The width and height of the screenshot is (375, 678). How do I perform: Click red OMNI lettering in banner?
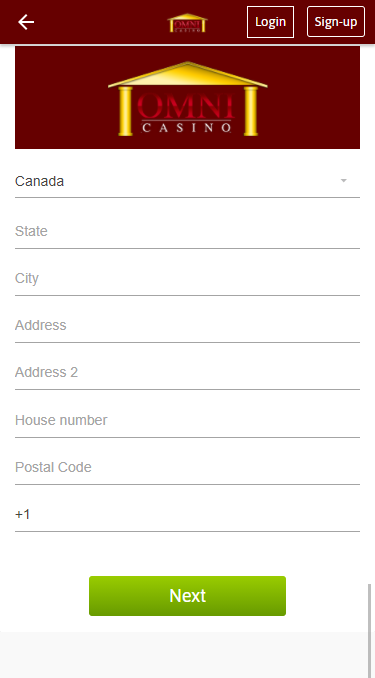point(187,106)
